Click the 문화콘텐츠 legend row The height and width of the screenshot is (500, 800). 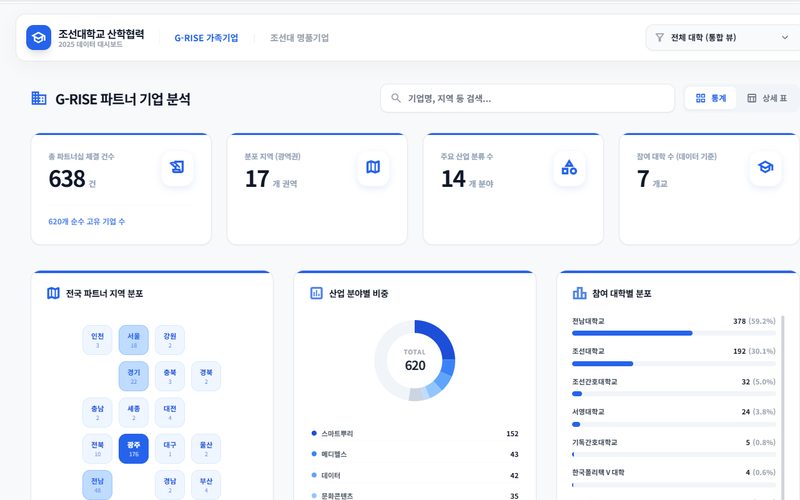[x=415, y=495]
